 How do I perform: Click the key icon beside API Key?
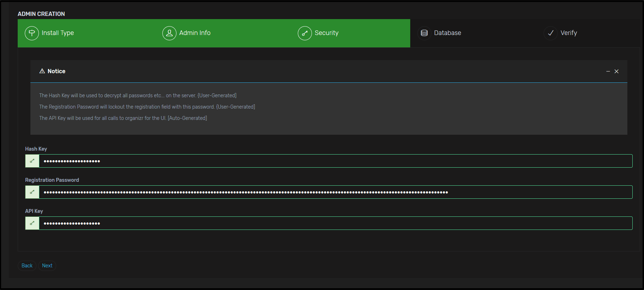(32, 224)
